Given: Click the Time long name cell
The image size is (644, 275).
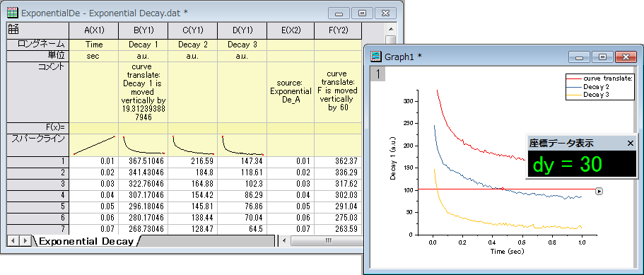Looking at the screenshot, I should 93,45.
